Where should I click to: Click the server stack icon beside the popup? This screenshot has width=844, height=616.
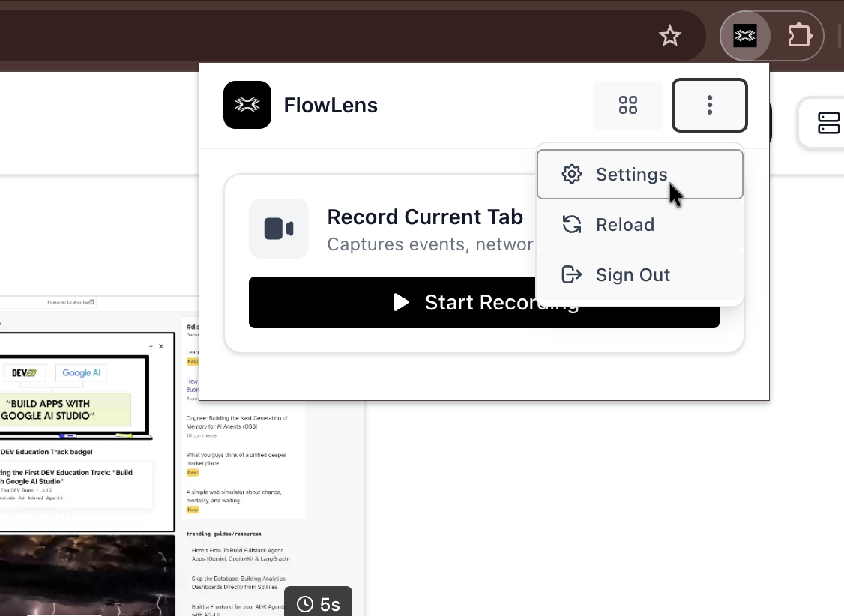(x=828, y=123)
